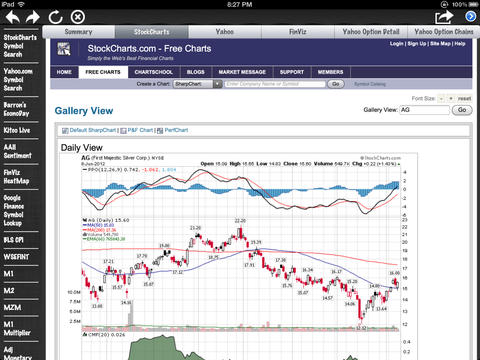Image resolution: width=480 pixels, height=360 pixels.
Task: Open MZM sidebar item
Action: [12, 307]
